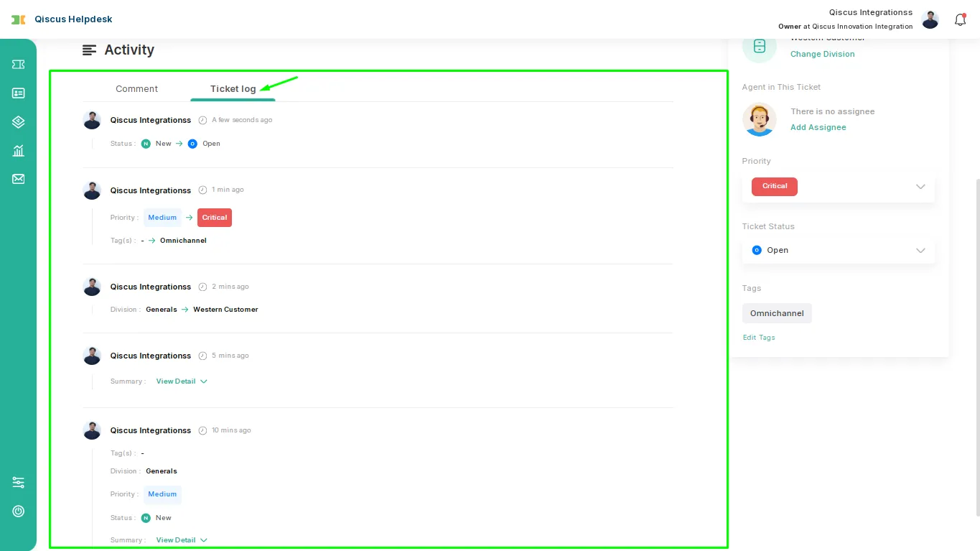Click the blue circle icon in Ticket Status field
This screenshot has height=551, width=980.
757,250
